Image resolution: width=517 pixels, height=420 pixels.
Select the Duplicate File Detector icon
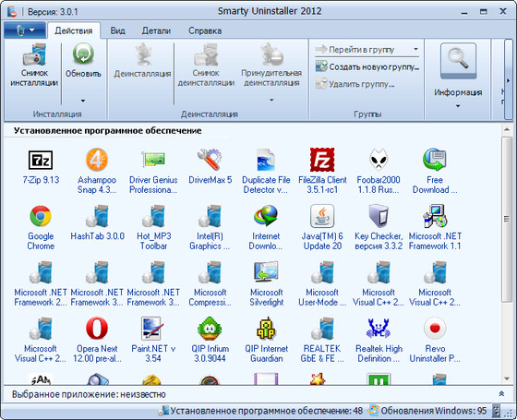(266, 160)
